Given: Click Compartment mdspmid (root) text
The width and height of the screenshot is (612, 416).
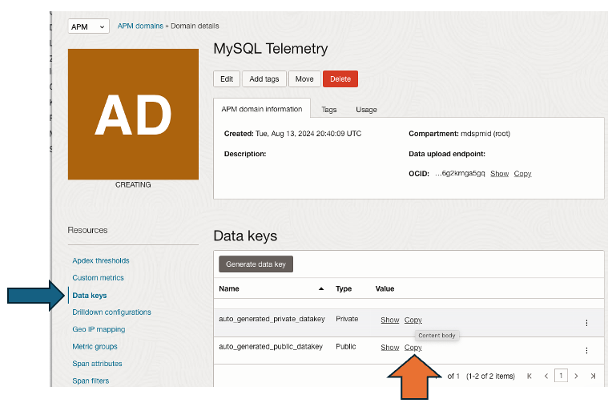Looking at the screenshot, I should pyautogui.click(x=459, y=133).
